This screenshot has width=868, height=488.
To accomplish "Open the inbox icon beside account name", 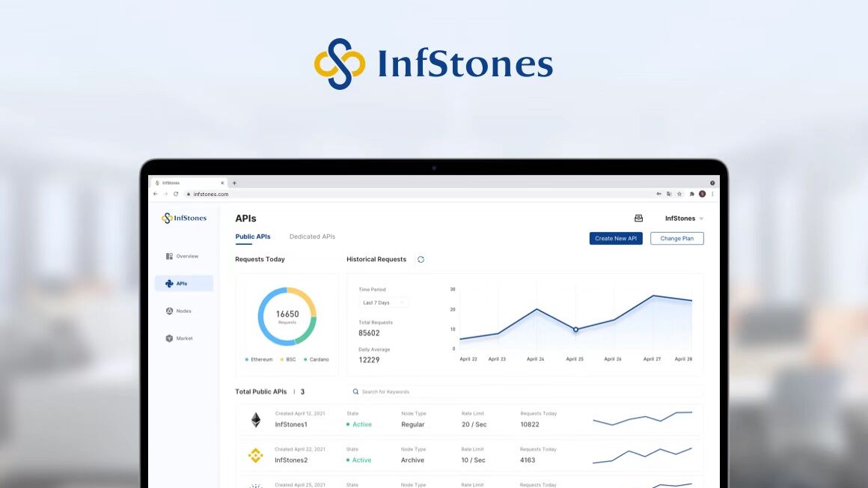I will coord(638,219).
